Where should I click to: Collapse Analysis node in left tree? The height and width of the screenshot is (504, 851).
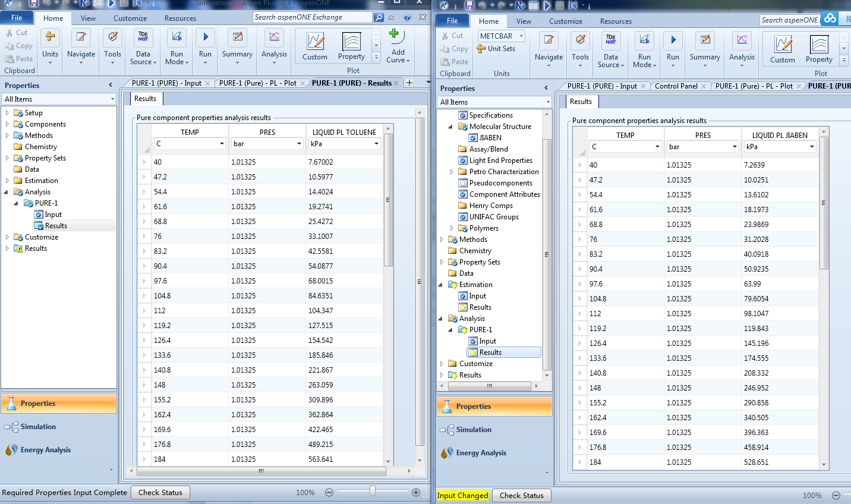pyautogui.click(x=7, y=192)
